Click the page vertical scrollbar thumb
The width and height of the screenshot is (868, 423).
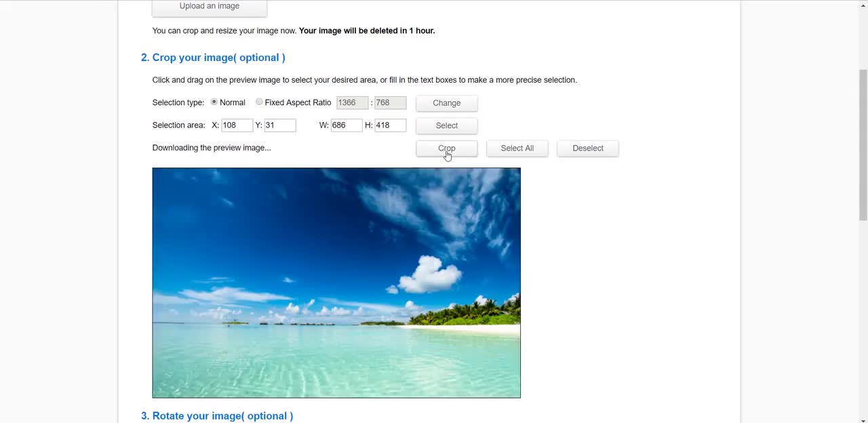click(x=863, y=144)
